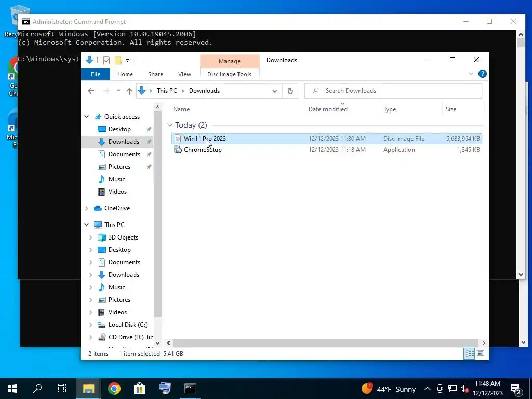Sort files by Name column
Viewport: 532px width, 399px height.
coord(181,109)
